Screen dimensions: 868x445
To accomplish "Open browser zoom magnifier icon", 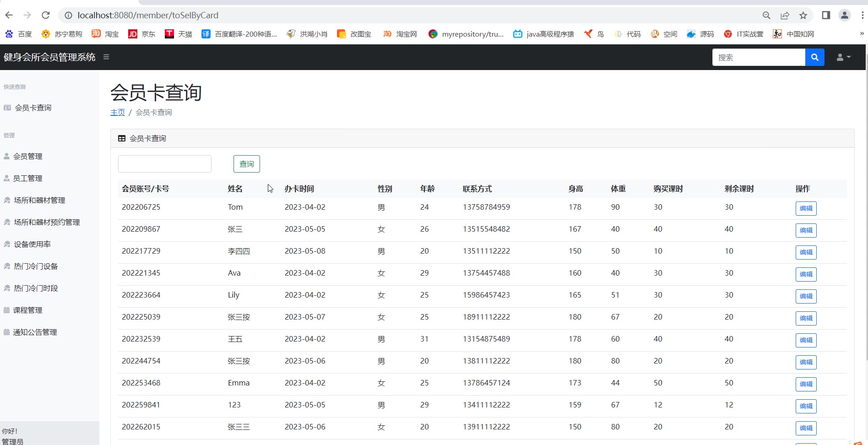I will 766,15.
